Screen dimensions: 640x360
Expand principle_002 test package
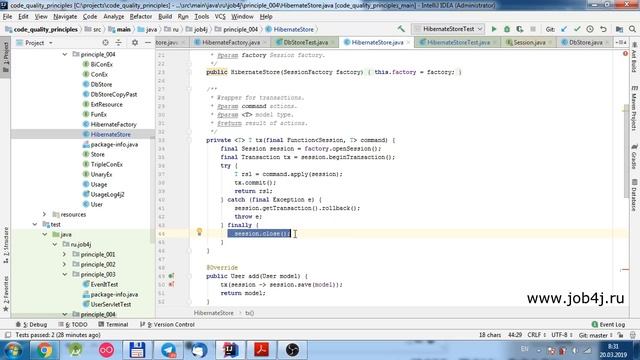pyautogui.click(x=64, y=264)
